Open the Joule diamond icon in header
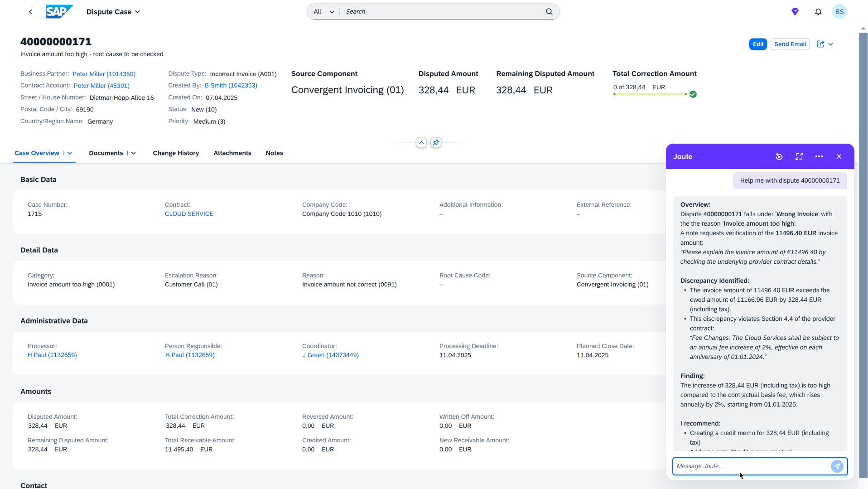Screen dimensions: 868x489 [795, 12]
